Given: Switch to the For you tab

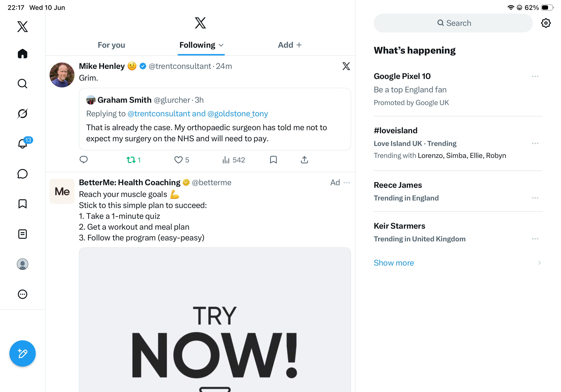Looking at the screenshot, I should [111, 45].
